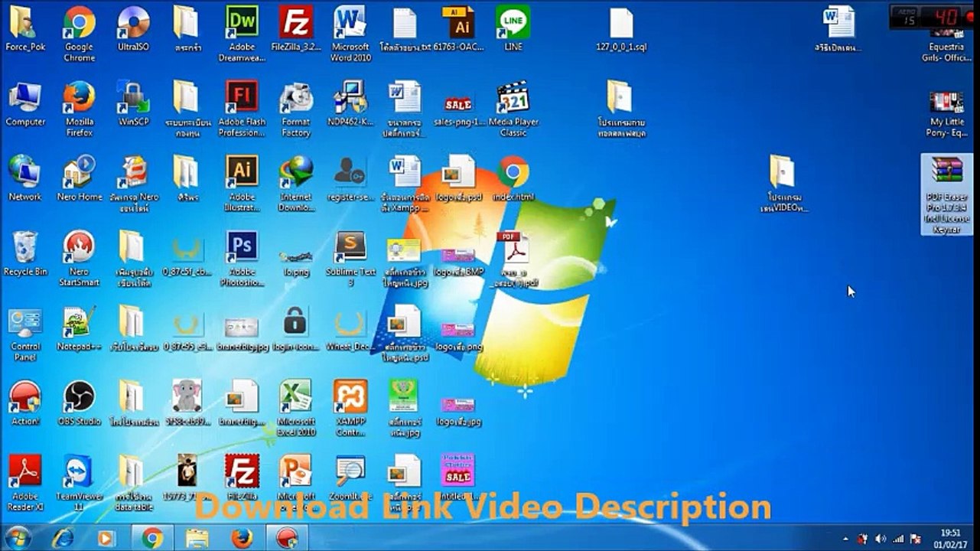This screenshot has width=980, height=551.
Task: Select the PDF document on the desktop
Action: (513, 259)
